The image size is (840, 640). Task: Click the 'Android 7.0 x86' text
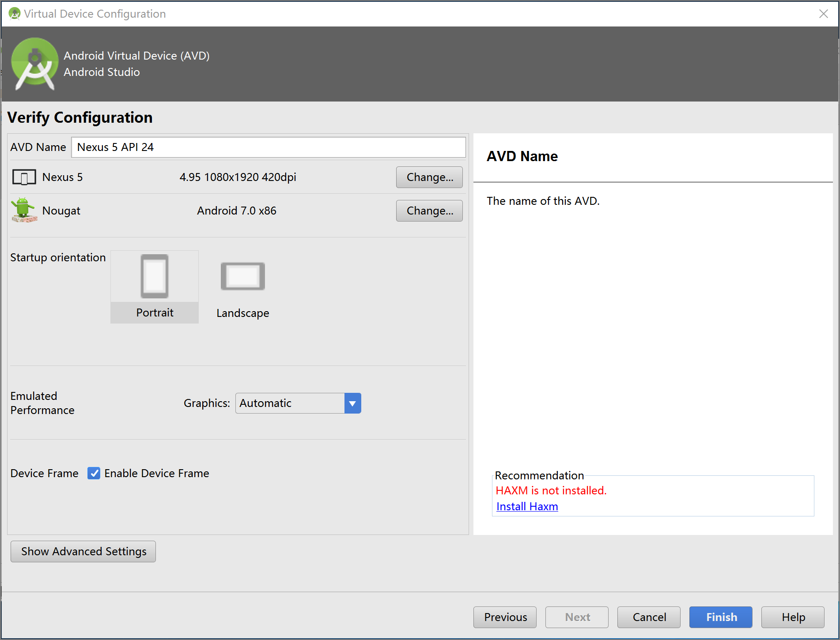[x=237, y=211]
